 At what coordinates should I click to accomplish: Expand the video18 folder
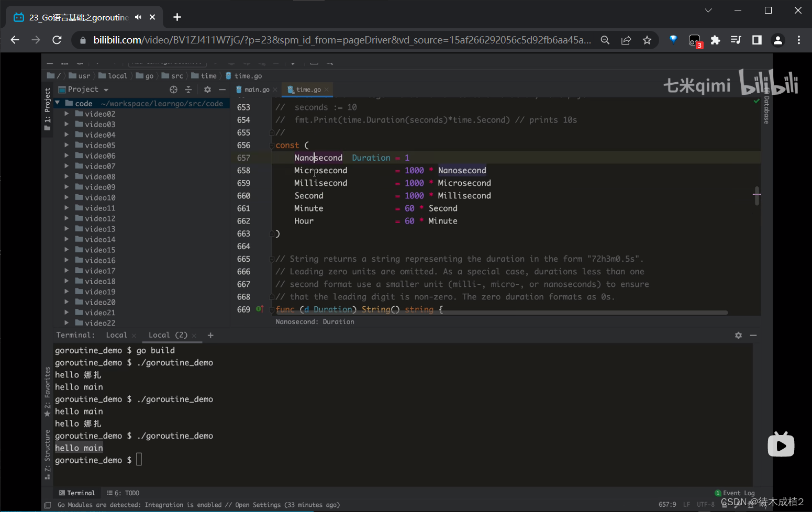tap(66, 281)
